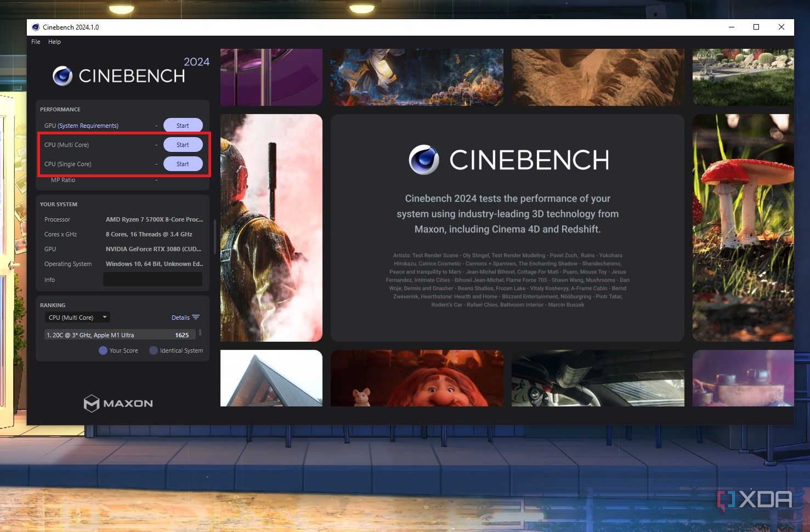Click the MP Ratio label
Viewport: 810px width, 532px height.
point(63,180)
